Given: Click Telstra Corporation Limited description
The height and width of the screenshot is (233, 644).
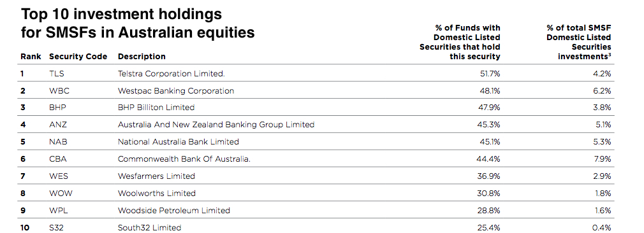Looking at the screenshot, I should (172, 74).
